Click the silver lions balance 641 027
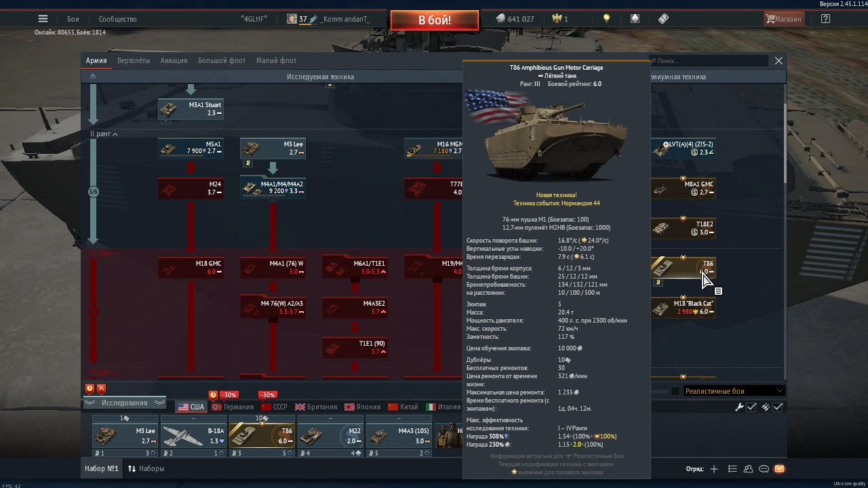The height and width of the screenshot is (488, 868). tap(515, 19)
